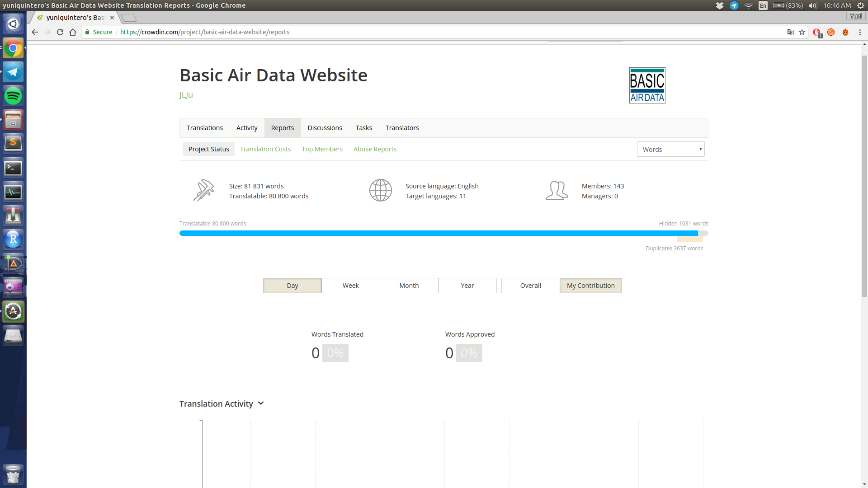Screen dimensions: 868x488
Task: Open Sublime Text from the dock
Action: pyautogui.click(x=13, y=144)
